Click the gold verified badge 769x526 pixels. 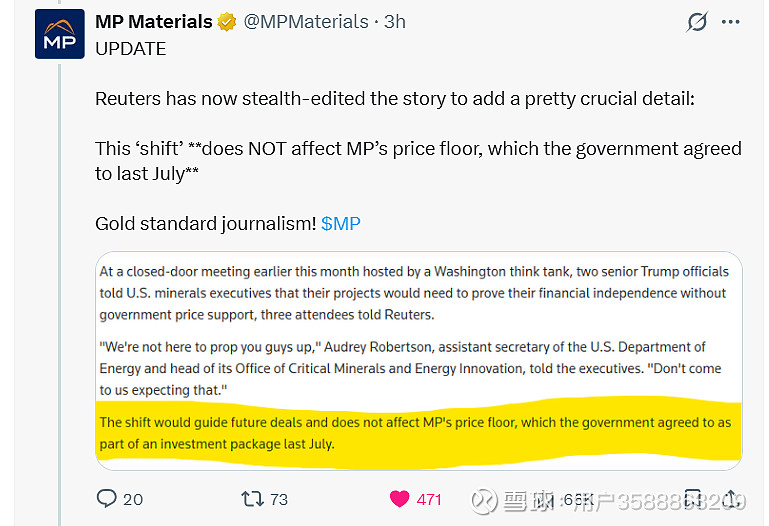click(228, 21)
